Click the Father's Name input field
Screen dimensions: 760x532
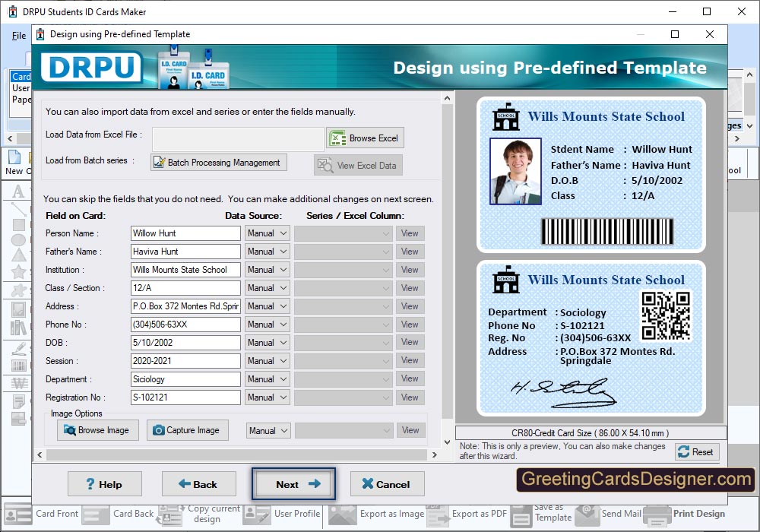tap(185, 252)
